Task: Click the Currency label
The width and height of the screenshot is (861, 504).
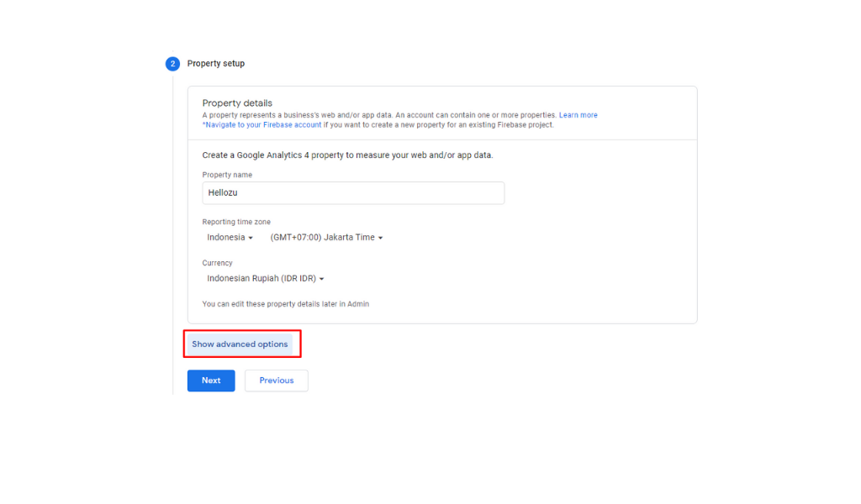Action: pyautogui.click(x=217, y=263)
